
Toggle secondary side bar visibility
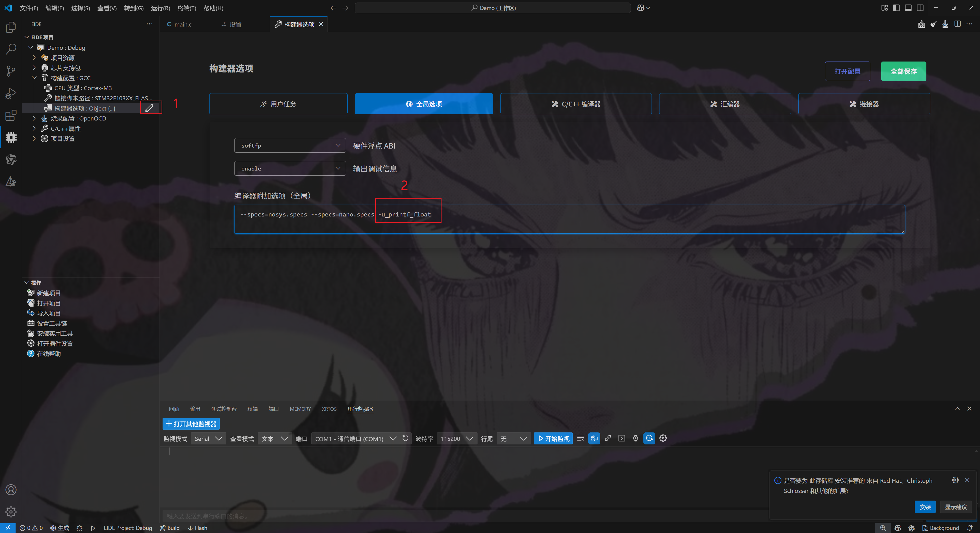click(920, 8)
